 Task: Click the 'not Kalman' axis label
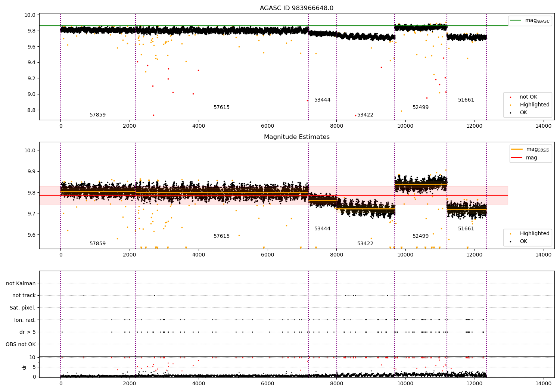[x=21, y=284]
